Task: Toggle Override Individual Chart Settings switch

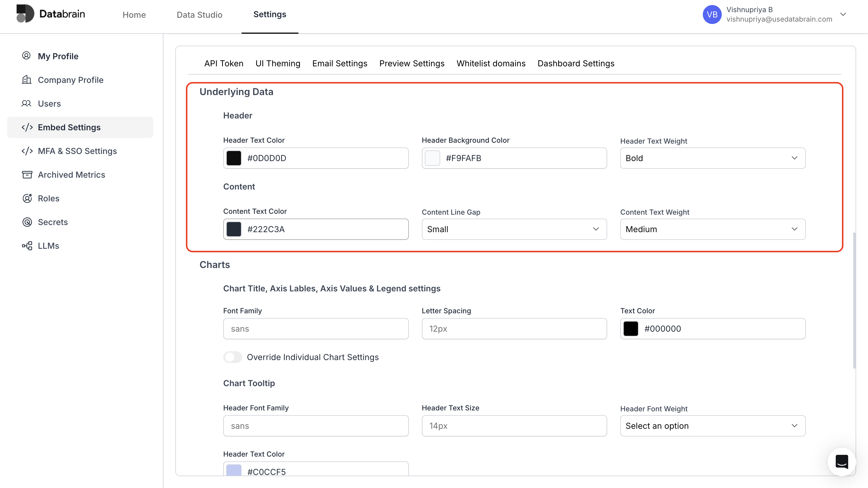Action: click(232, 357)
